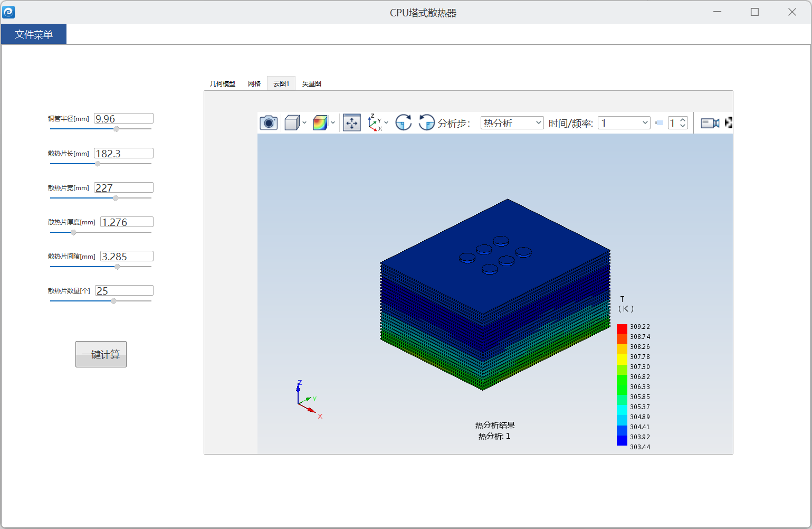Click the partially hidden icon after the video camera
This screenshot has height=529, width=812.
pyautogui.click(x=729, y=123)
